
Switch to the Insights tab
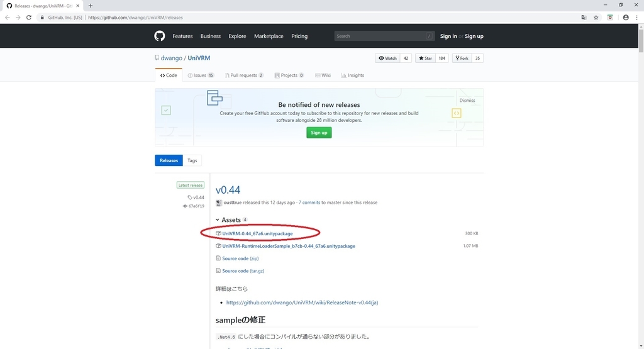[352, 75]
